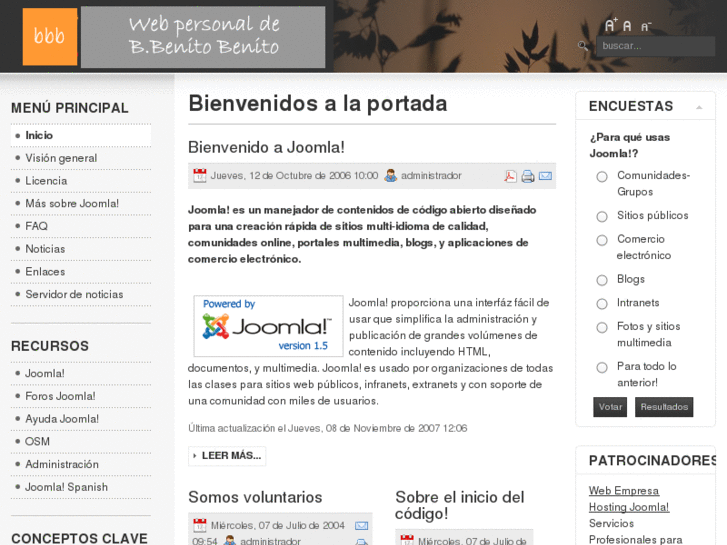
Task: Select Blogs poll option
Action: (x=602, y=280)
